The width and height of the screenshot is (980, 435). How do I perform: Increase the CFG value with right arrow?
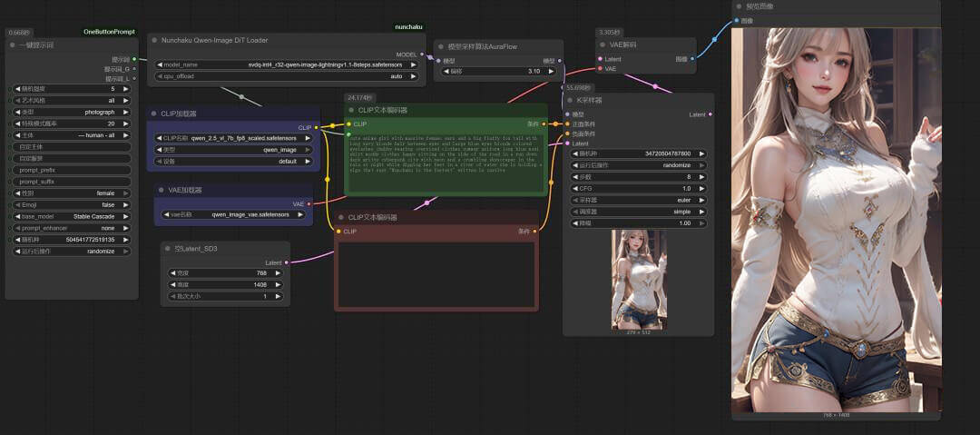pos(701,188)
